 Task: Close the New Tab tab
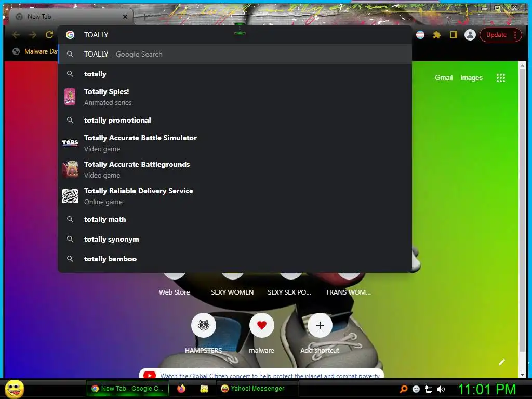(x=125, y=16)
